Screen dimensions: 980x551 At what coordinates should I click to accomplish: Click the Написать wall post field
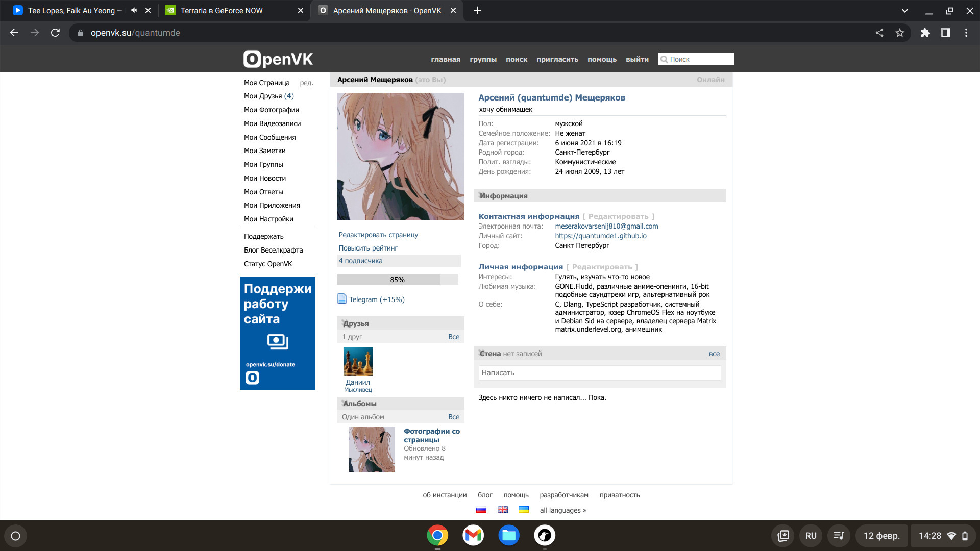pyautogui.click(x=599, y=373)
